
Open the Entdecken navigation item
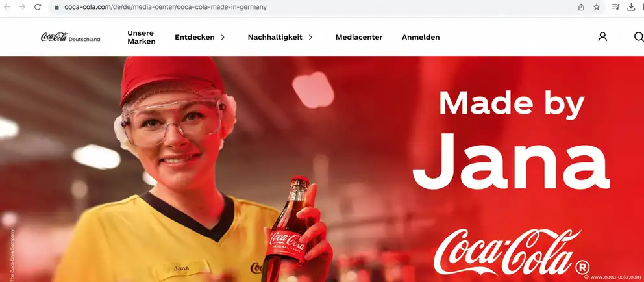click(195, 38)
